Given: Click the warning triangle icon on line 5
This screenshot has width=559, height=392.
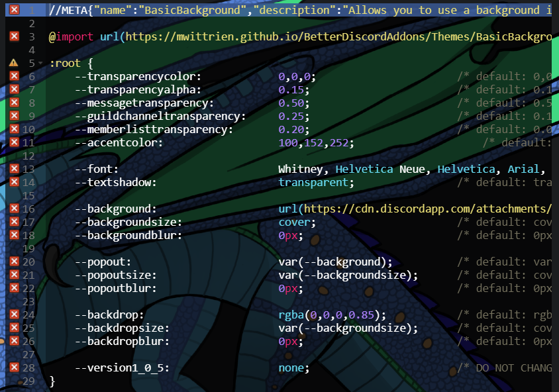Looking at the screenshot, I should coord(14,63).
